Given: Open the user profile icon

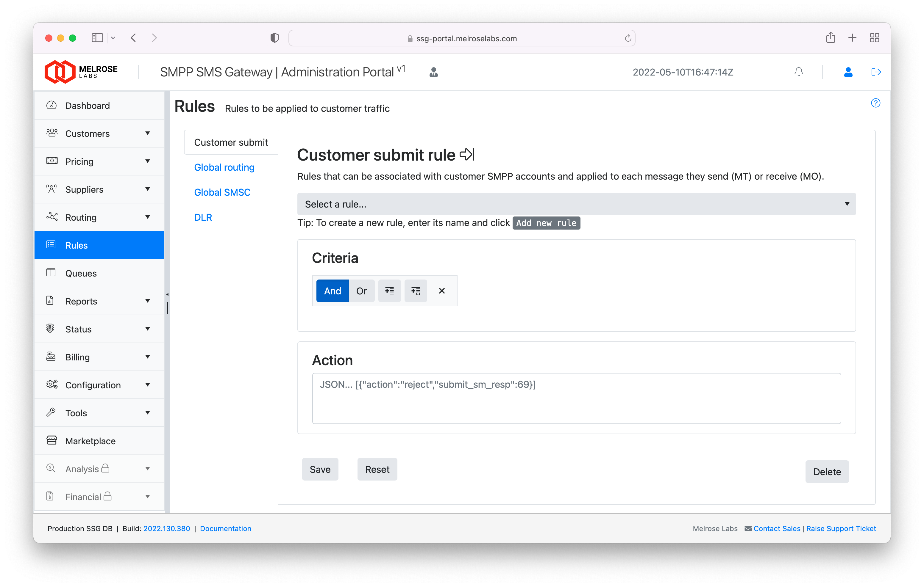Looking at the screenshot, I should tap(848, 72).
